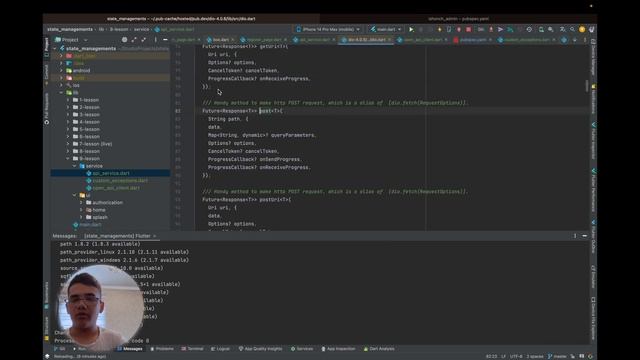Collapse the service folder
The width and height of the screenshot is (640, 360).
tap(75, 166)
